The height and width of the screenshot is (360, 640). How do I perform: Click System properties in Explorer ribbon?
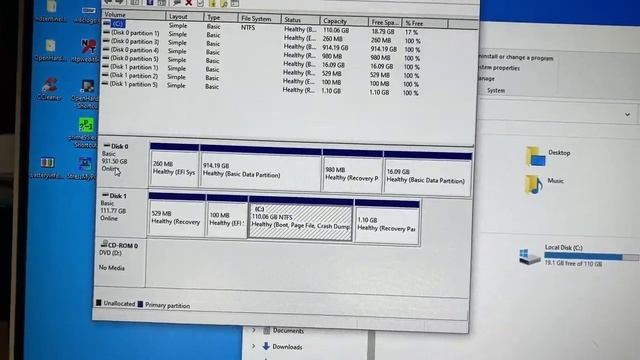click(x=501, y=68)
